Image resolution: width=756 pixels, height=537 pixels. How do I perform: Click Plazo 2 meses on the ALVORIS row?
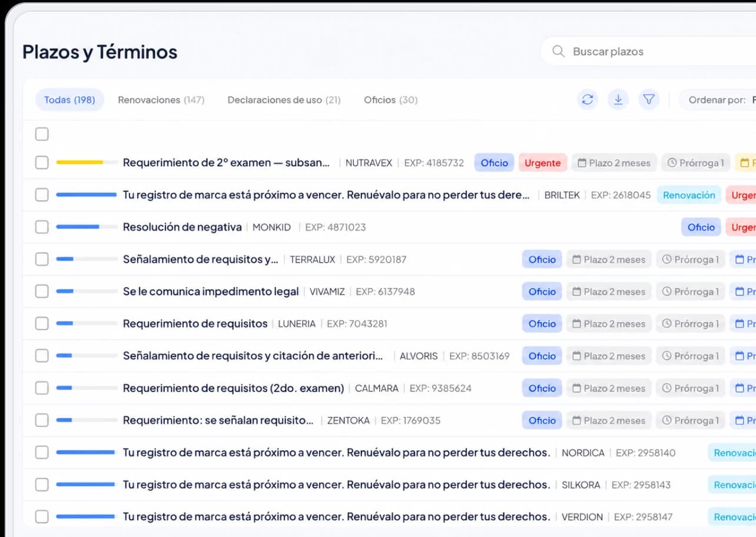[609, 356]
